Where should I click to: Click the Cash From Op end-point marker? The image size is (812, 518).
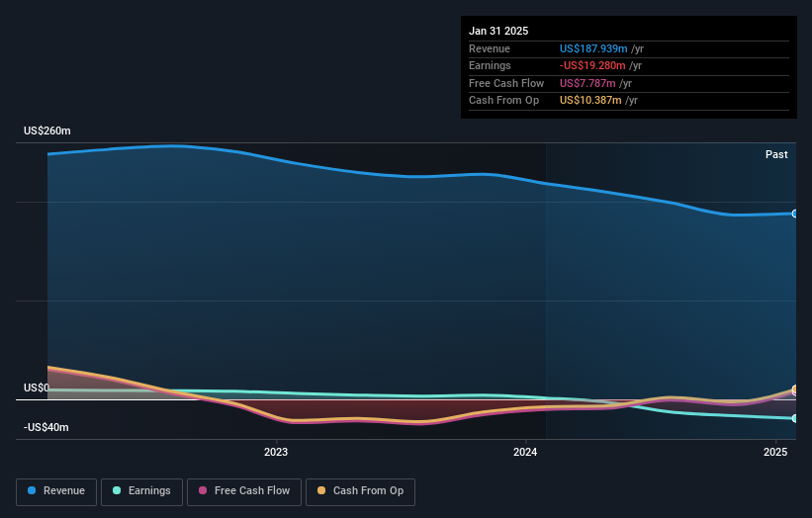(x=795, y=389)
